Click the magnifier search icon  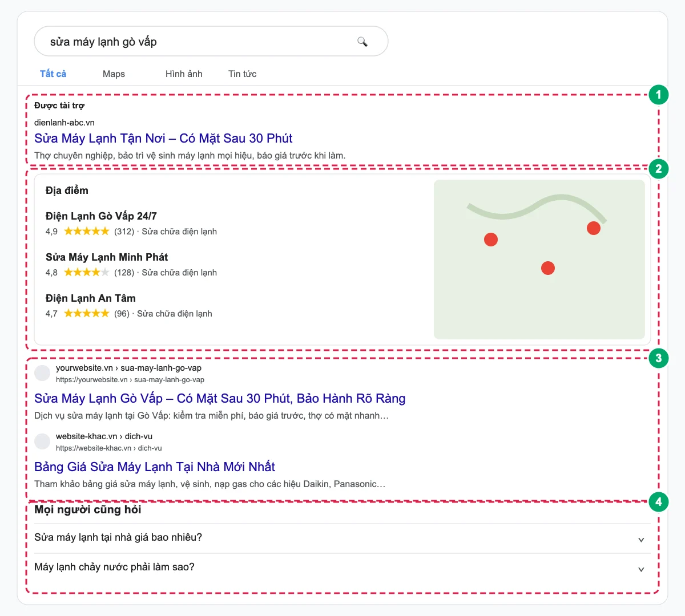[x=362, y=42]
